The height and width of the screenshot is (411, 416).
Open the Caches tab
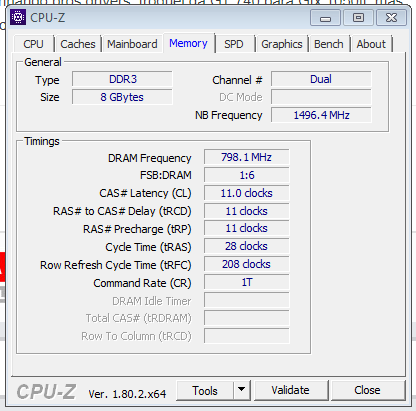pos(78,44)
